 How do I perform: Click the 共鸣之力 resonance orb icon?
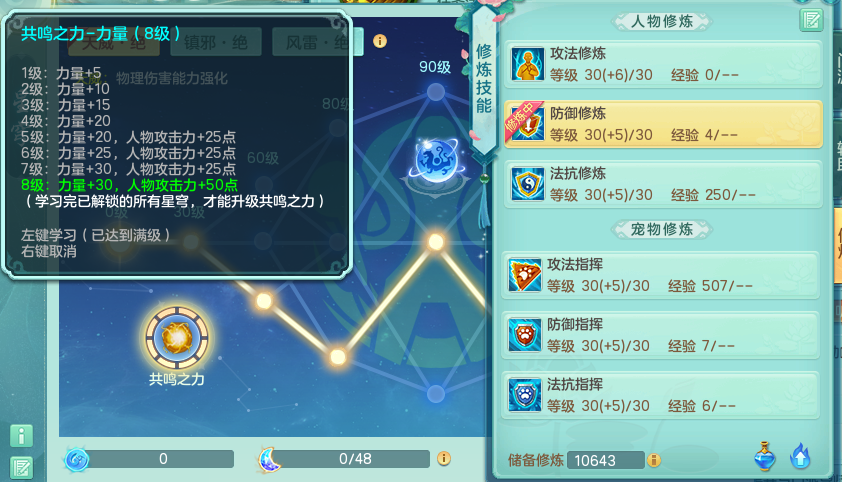[x=177, y=338]
